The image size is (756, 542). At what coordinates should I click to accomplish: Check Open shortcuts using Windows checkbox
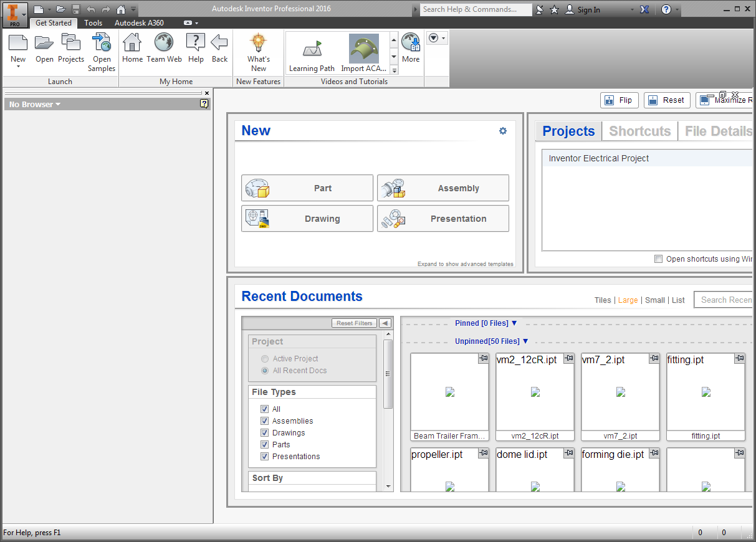(x=658, y=259)
